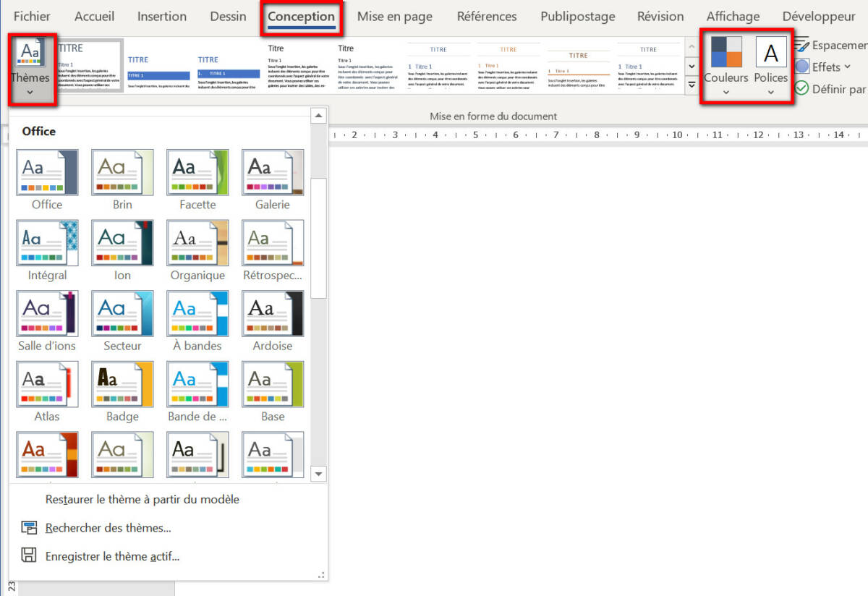
Task: Open the Révision ribbon tab
Action: pos(660,16)
